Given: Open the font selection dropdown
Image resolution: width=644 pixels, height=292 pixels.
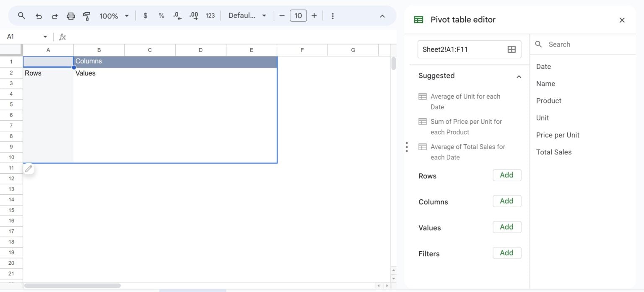Looking at the screenshot, I should point(247,16).
